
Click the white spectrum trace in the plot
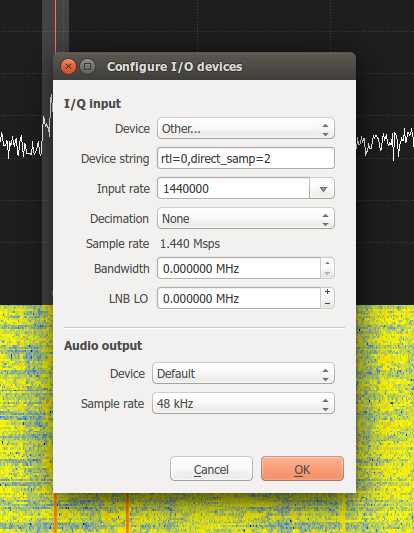click(x=385, y=142)
